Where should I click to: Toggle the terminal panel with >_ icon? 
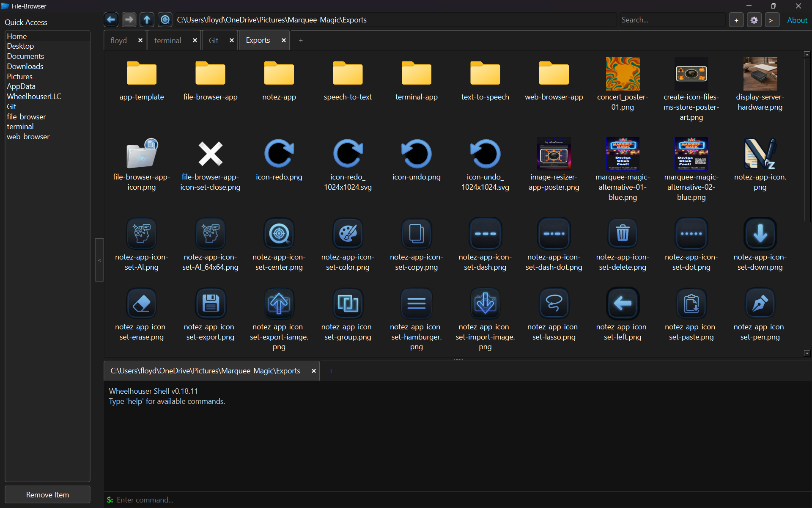(x=772, y=20)
